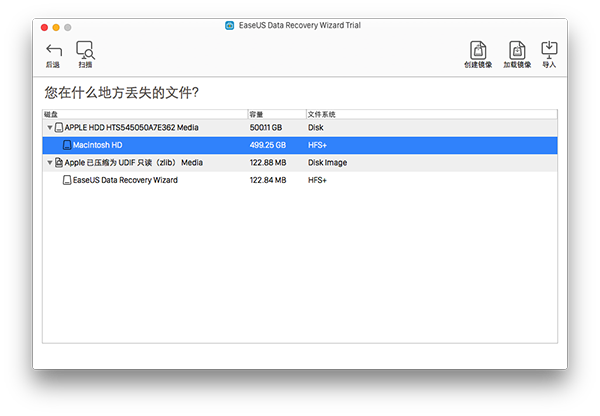
Task: Select the EaseUS Data Recovery Wizard partition
Action: pyautogui.click(x=300, y=180)
